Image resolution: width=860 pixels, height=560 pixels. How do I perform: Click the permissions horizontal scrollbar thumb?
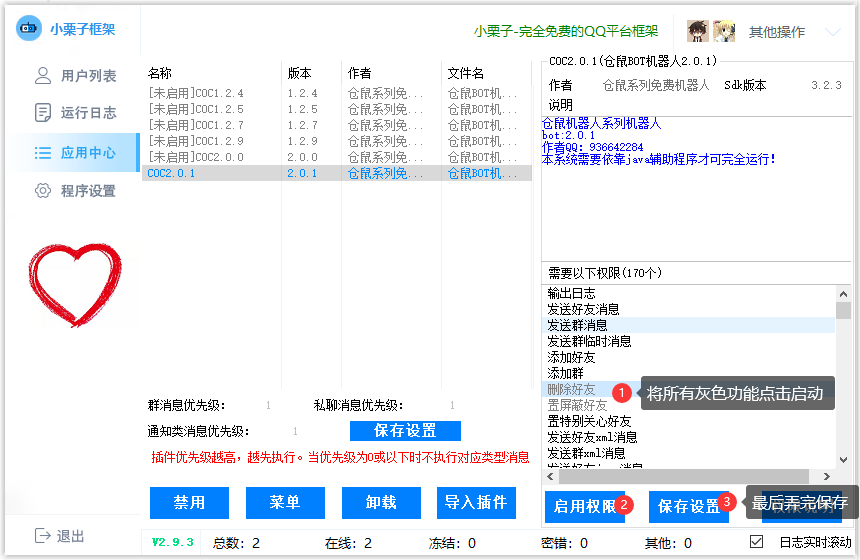683,476
